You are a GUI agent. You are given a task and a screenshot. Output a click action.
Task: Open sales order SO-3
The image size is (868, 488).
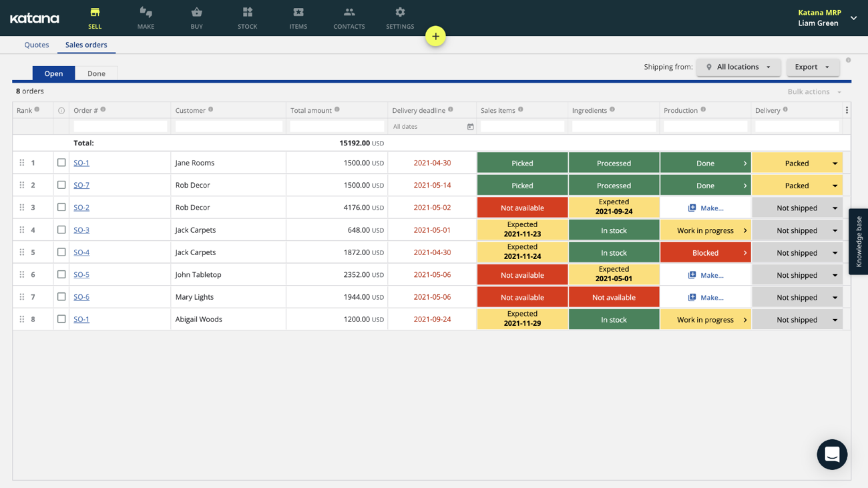tap(81, 230)
